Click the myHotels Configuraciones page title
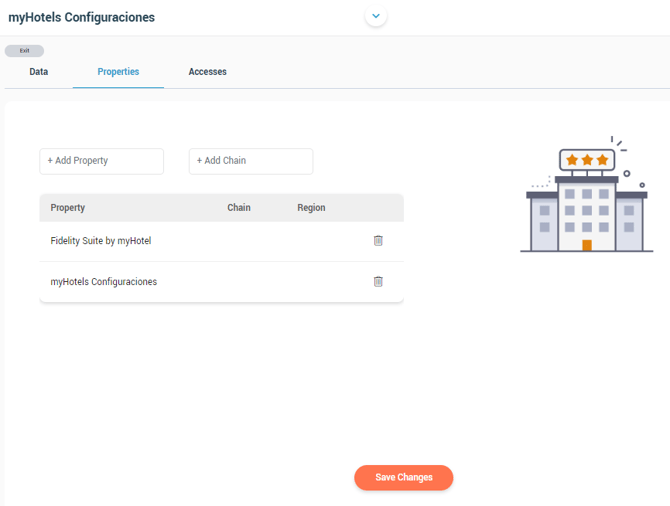670x506 pixels. tap(82, 18)
